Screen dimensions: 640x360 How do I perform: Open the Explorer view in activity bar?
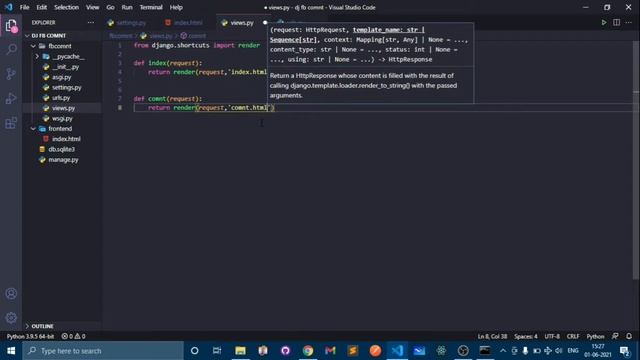pyautogui.click(x=11, y=26)
